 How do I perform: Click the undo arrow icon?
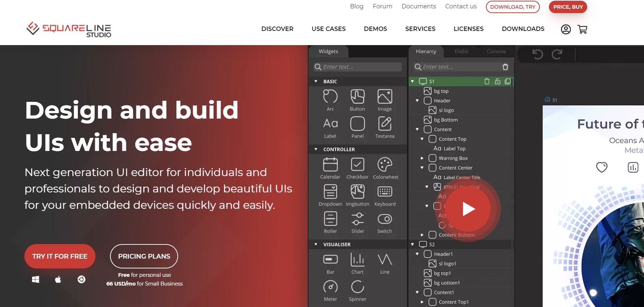[538, 54]
